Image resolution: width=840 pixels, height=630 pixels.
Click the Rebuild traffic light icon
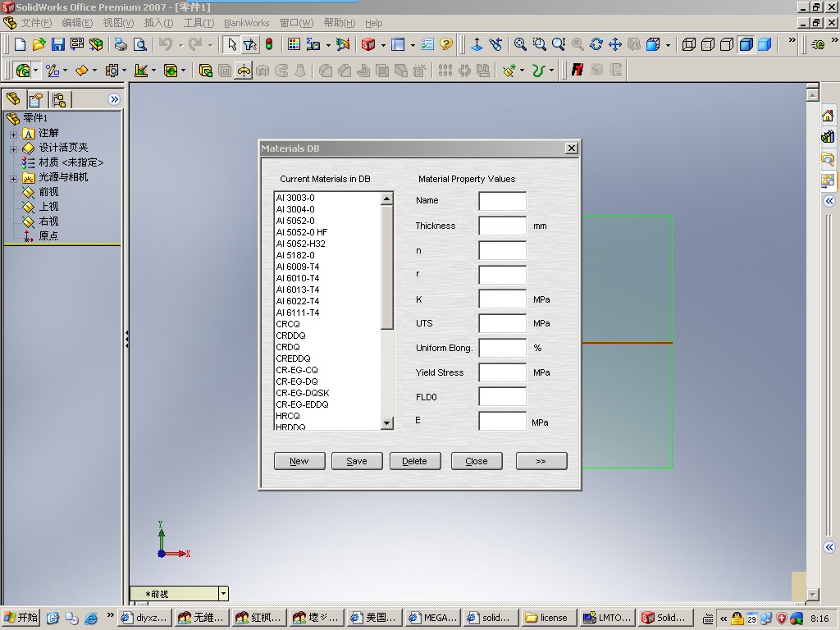pyautogui.click(x=269, y=44)
